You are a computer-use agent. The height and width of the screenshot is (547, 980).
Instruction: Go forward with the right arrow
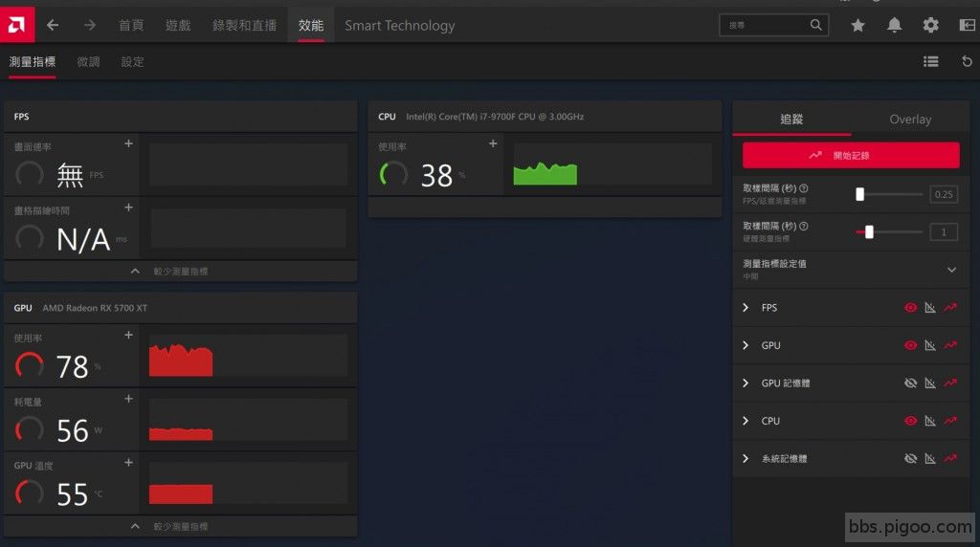pos(90,25)
